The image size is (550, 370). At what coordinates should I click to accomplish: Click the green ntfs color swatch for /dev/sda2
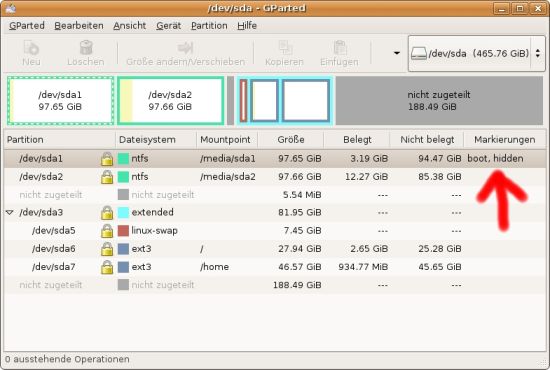123,177
